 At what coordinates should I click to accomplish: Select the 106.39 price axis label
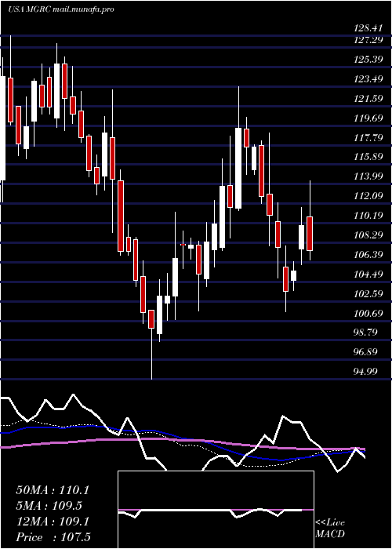tap(367, 255)
